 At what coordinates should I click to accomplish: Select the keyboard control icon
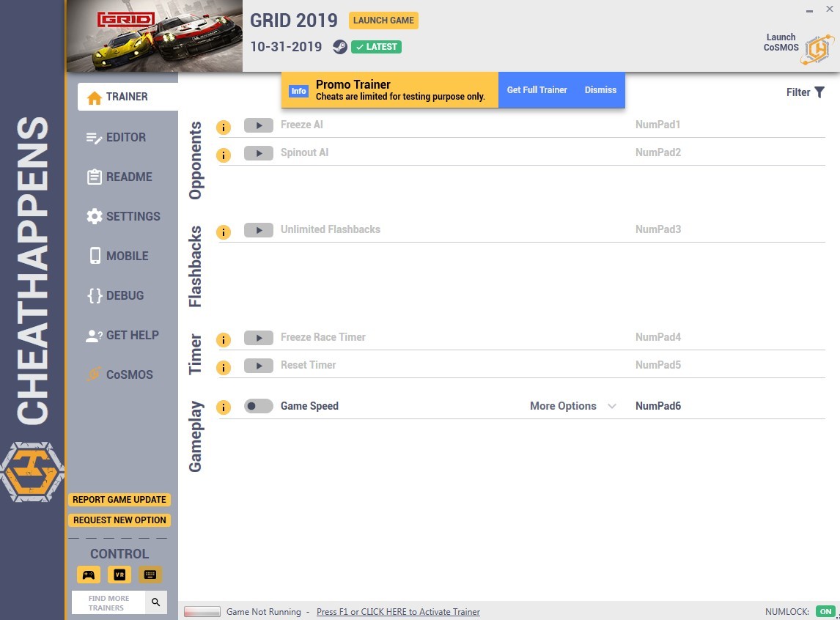[150, 575]
